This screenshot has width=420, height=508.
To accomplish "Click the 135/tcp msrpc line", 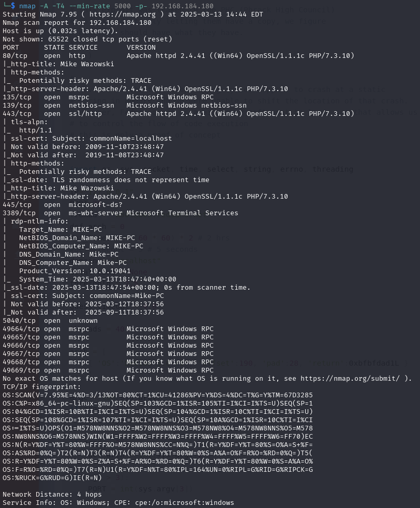I will [108, 97].
